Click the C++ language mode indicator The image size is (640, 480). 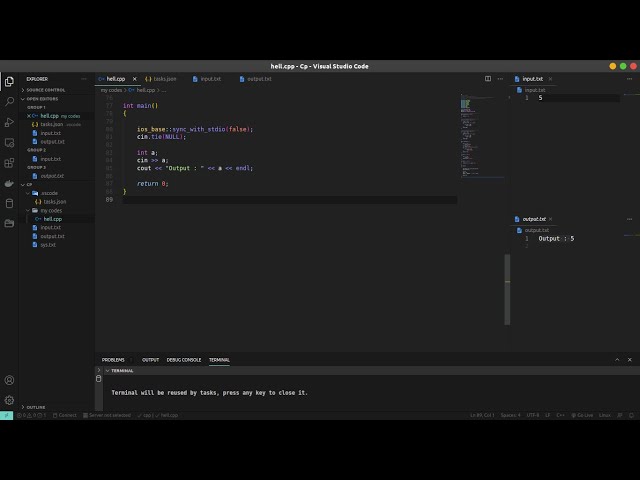(560, 415)
